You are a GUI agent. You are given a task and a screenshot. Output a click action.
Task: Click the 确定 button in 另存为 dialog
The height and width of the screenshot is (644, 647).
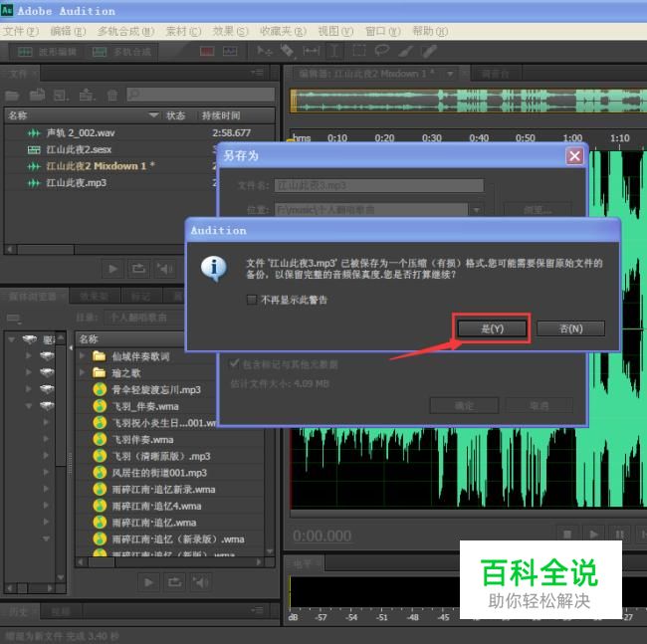(464, 405)
